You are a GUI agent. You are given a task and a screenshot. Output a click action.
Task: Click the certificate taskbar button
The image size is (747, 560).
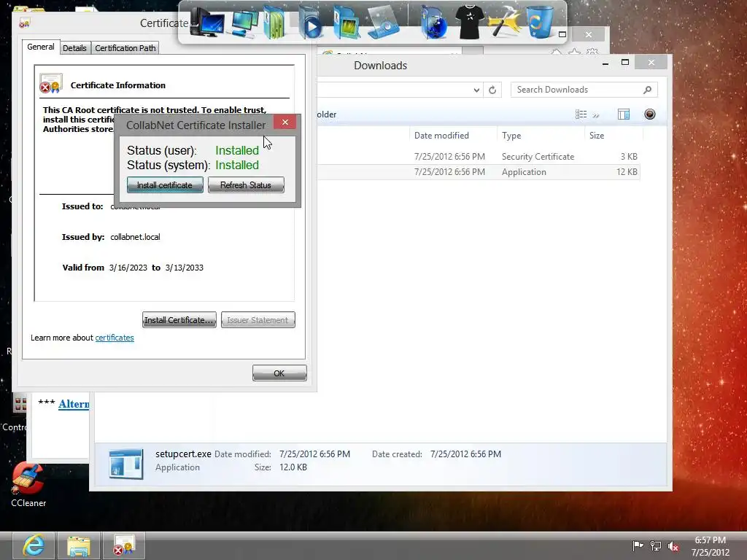tap(124, 545)
